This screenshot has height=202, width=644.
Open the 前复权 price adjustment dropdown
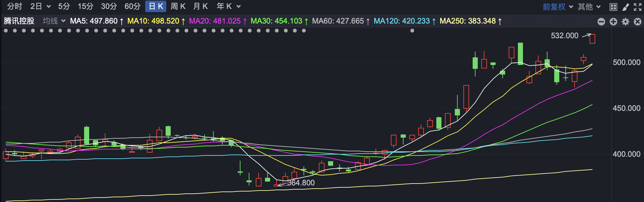point(557,7)
